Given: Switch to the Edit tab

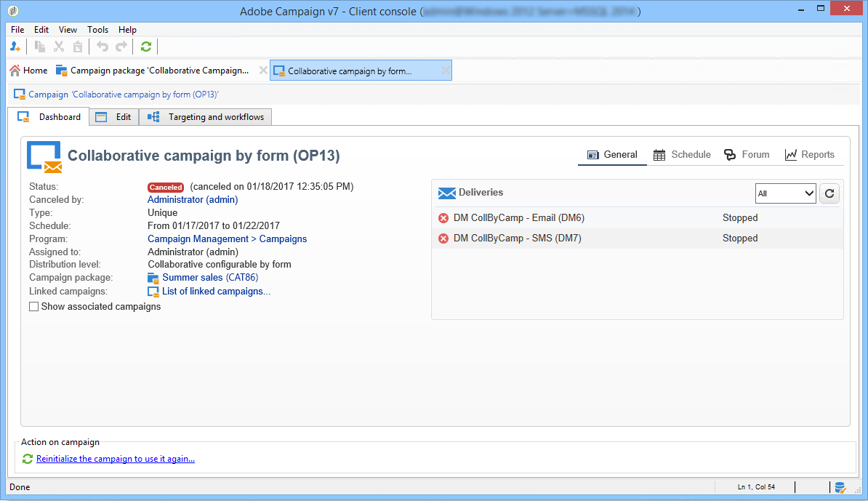Looking at the screenshot, I should [x=114, y=117].
